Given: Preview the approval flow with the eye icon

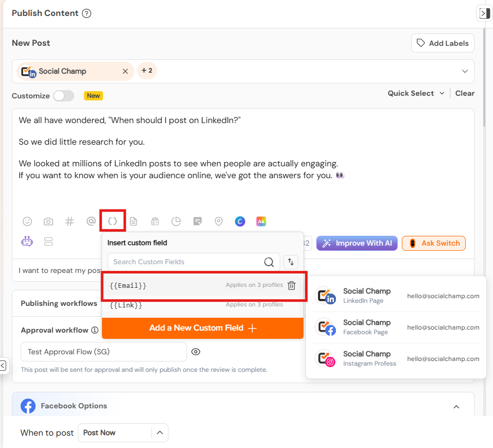Looking at the screenshot, I should click(x=196, y=352).
